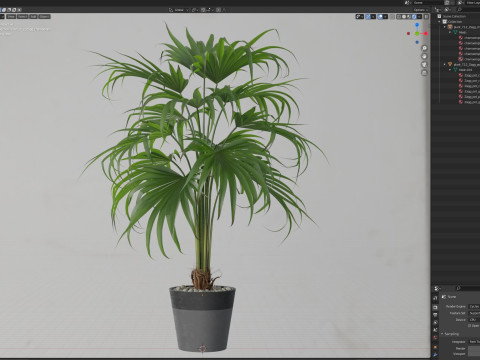
Task: Open properties editor type dropdown
Action: point(437,288)
